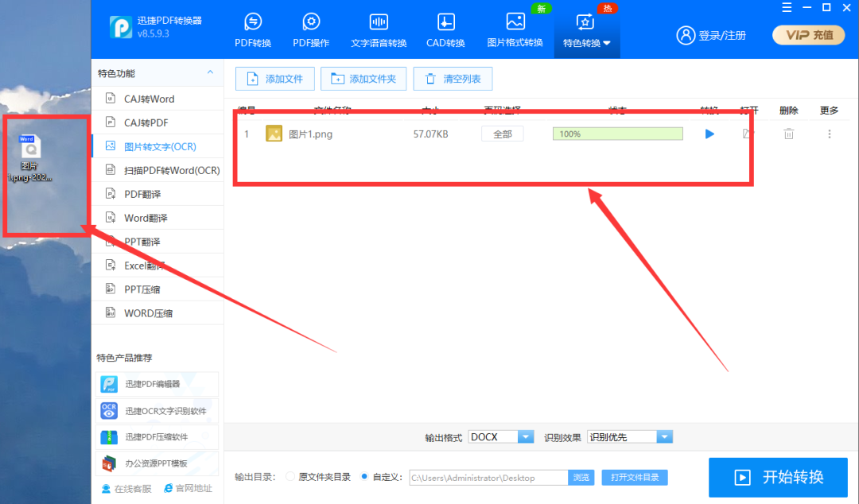
Task: Collapse the 特色功能 section
Action: pyautogui.click(x=210, y=72)
